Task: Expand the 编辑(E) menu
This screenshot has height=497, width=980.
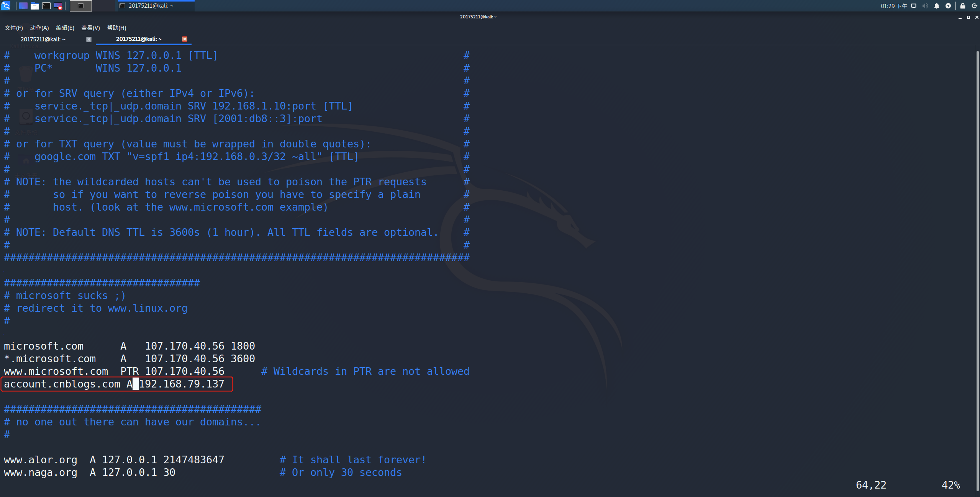Action: [x=65, y=28]
